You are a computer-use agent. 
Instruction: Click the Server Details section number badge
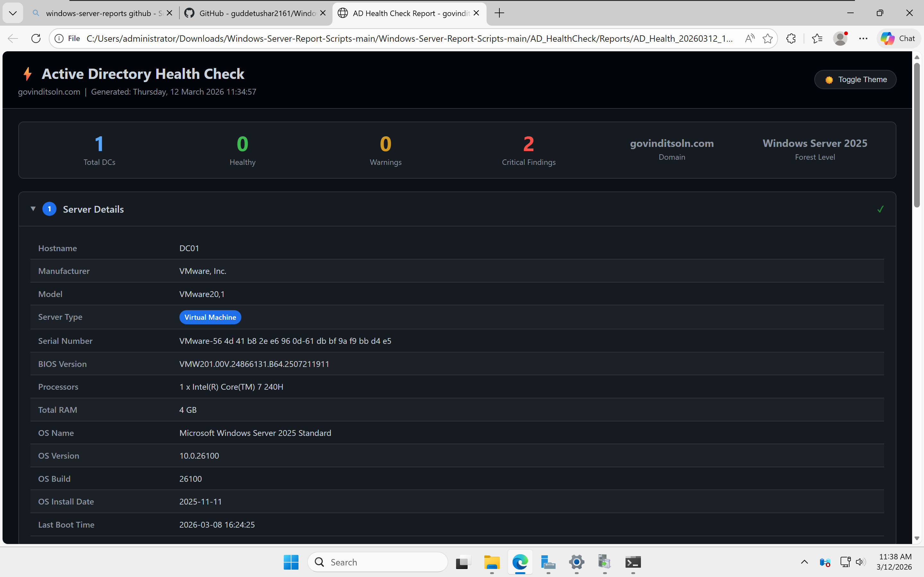coord(49,209)
